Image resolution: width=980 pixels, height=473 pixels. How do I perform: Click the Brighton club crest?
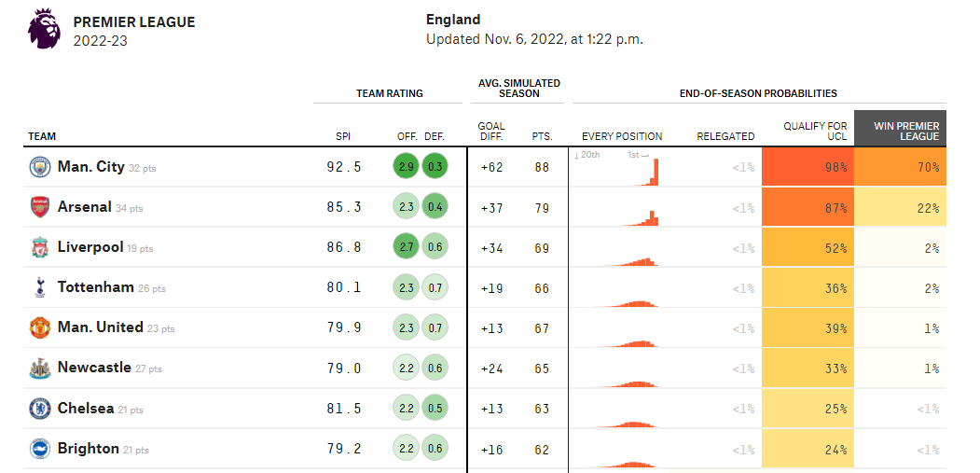40,449
